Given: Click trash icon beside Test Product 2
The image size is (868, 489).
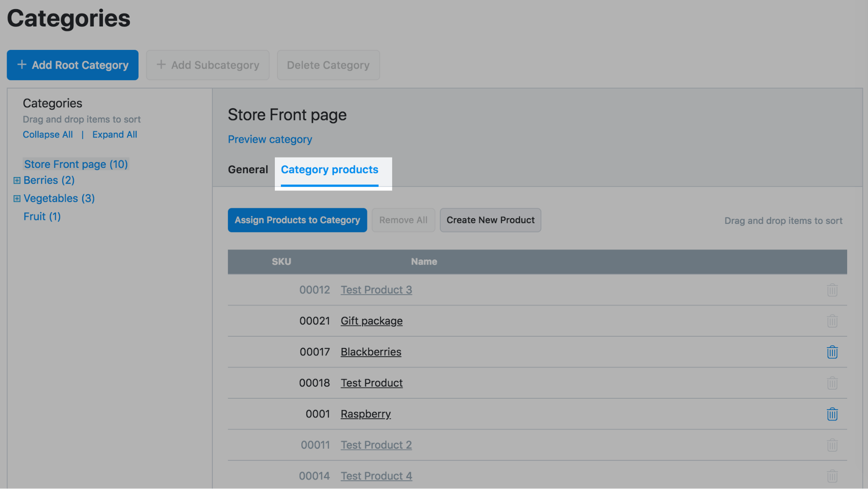Looking at the screenshot, I should click(x=832, y=445).
